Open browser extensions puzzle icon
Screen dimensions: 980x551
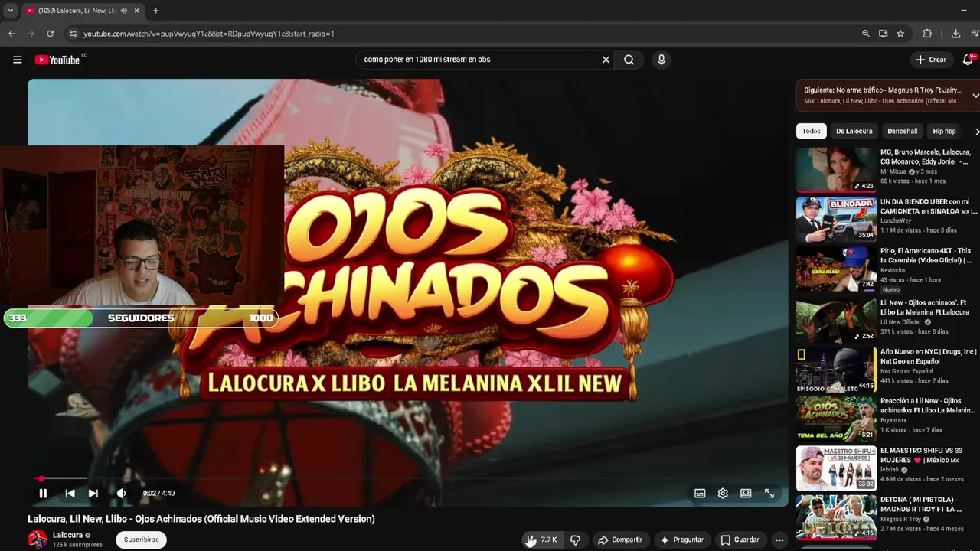pos(927,34)
